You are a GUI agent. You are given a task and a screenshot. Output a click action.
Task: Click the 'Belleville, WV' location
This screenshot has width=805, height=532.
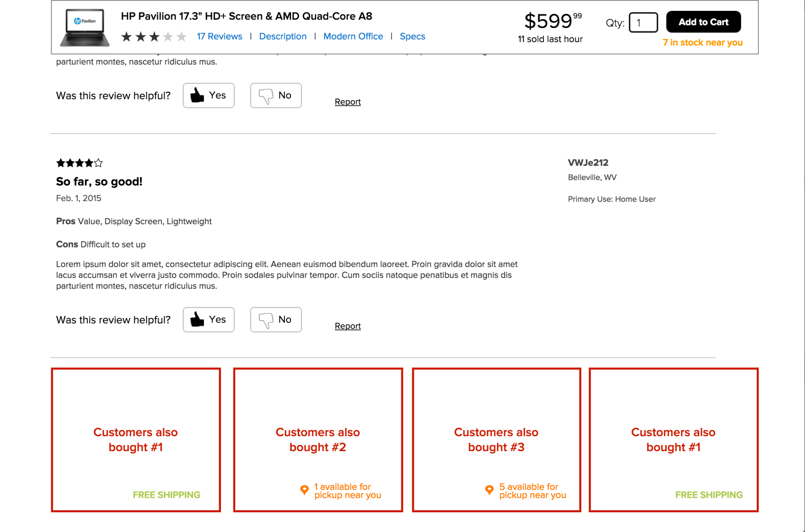pyautogui.click(x=592, y=177)
